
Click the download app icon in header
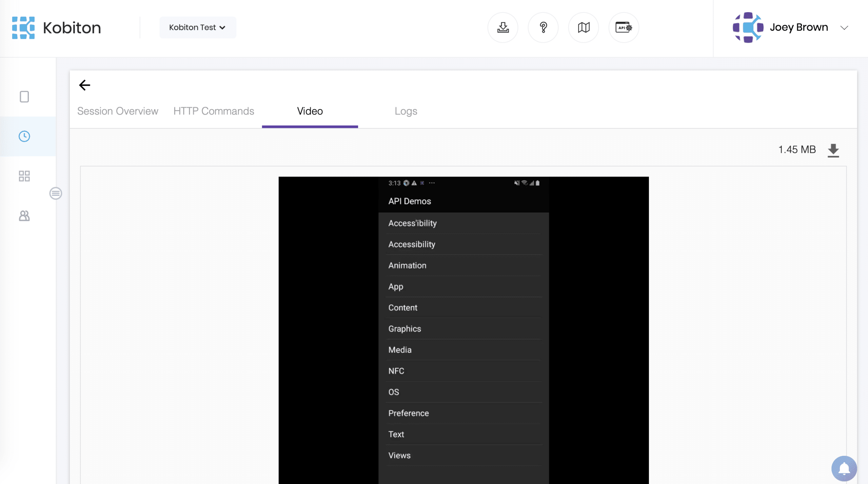point(503,27)
